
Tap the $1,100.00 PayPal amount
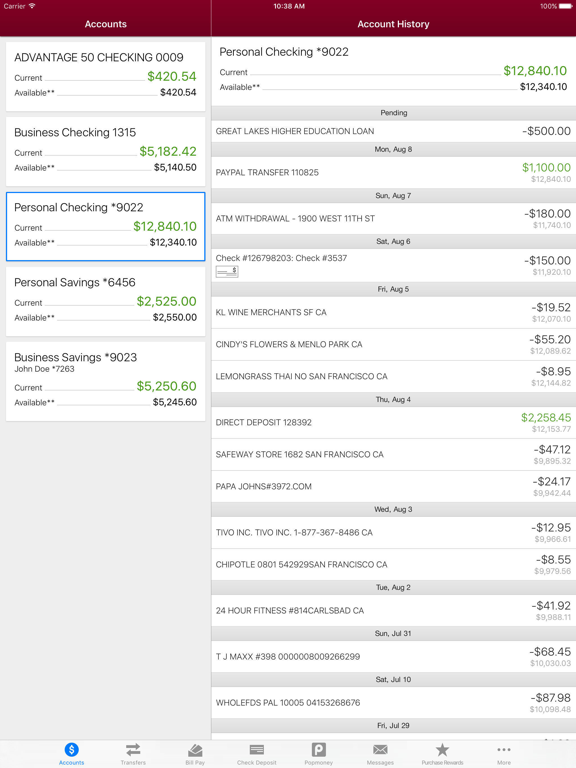tap(546, 168)
